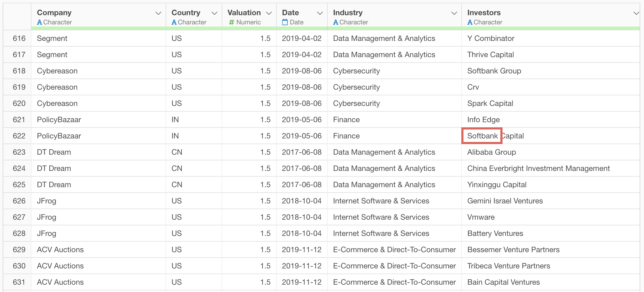Click the Softbank Group investor cell

[x=551, y=71]
